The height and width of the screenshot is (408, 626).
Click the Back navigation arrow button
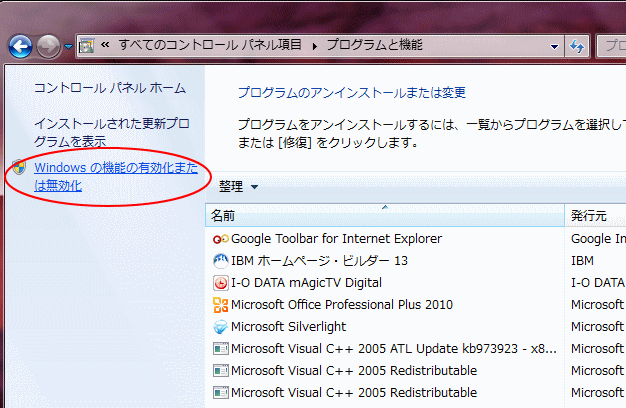[20, 47]
